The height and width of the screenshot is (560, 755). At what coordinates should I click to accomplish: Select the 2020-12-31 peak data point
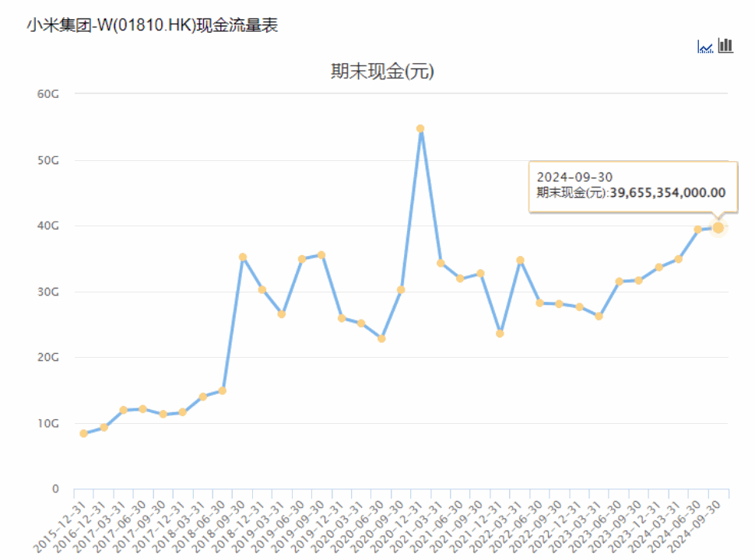click(420, 128)
